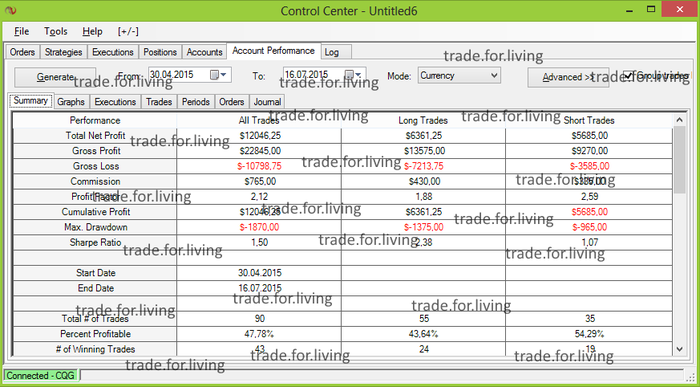Image resolution: width=700 pixels, height=387 pixels.
Task: Select All Trades drawdown $-1870,00
Action: tap(259, 227)
